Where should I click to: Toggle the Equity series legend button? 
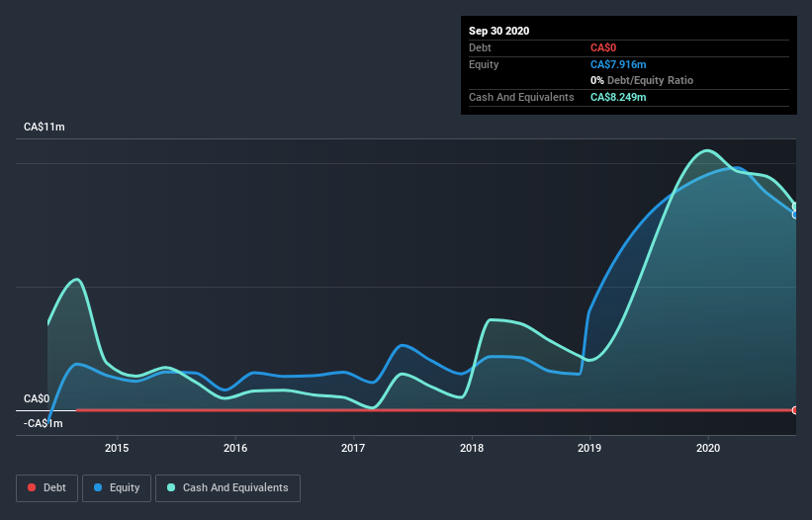[x=117, y=488]
